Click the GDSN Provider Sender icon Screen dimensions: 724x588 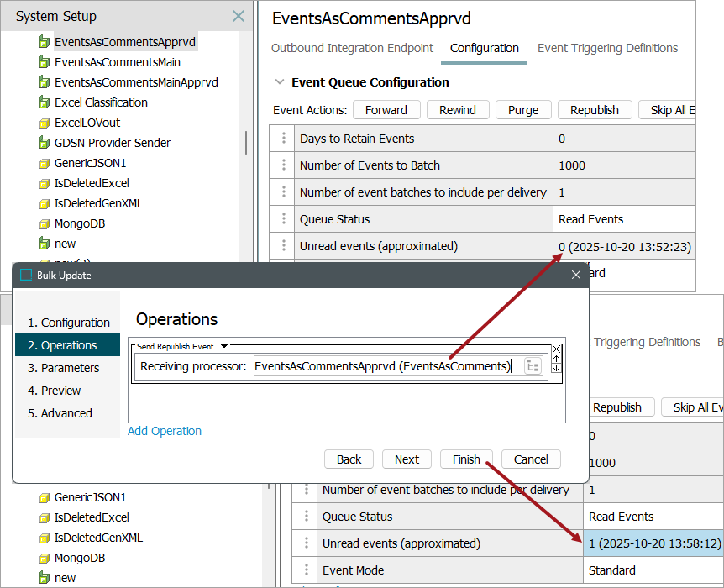45,143
